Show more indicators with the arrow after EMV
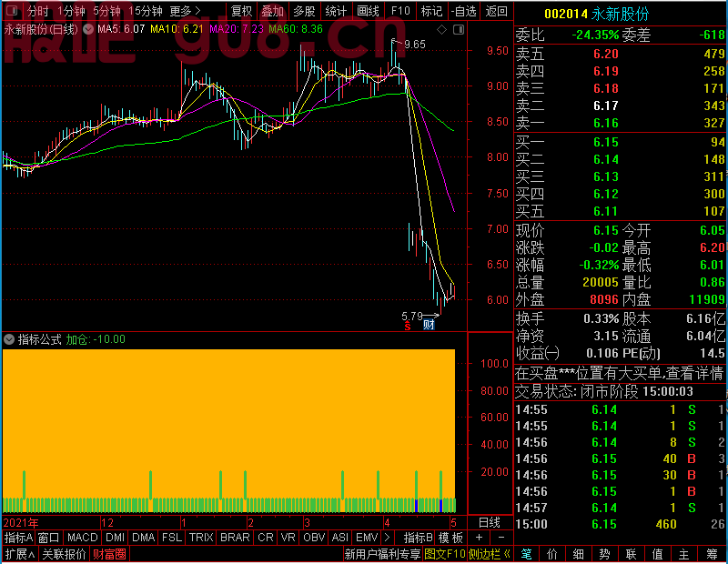 click(388, 538)
